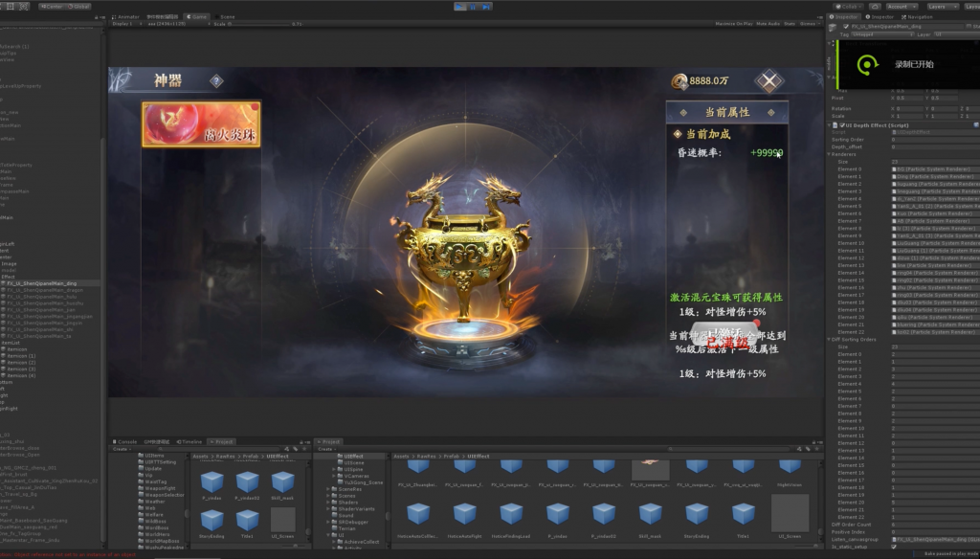This screenshot has height=559, width=980.
Task: Select UI_Screen asset in right Project panel
Action: click(790, 517)
